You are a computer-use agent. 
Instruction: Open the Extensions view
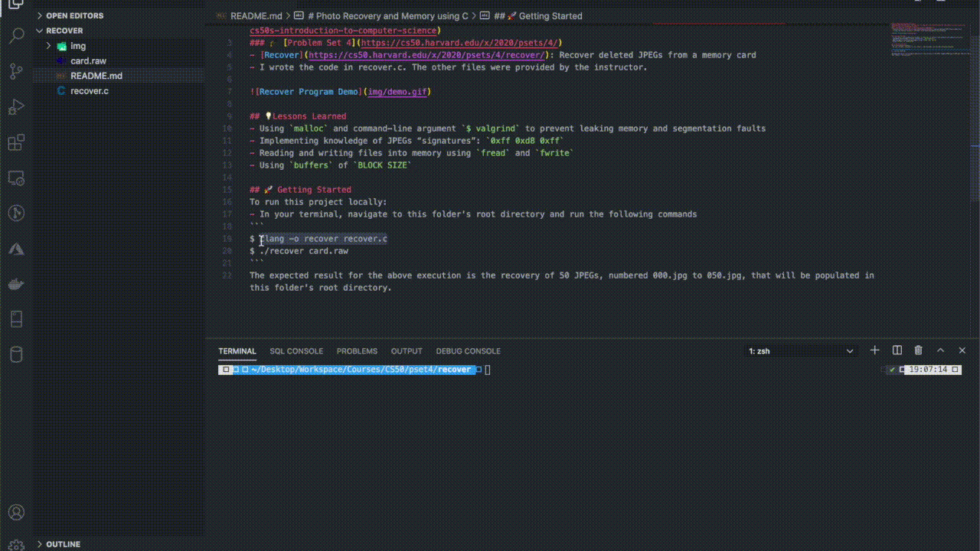[x=16, y=143]
